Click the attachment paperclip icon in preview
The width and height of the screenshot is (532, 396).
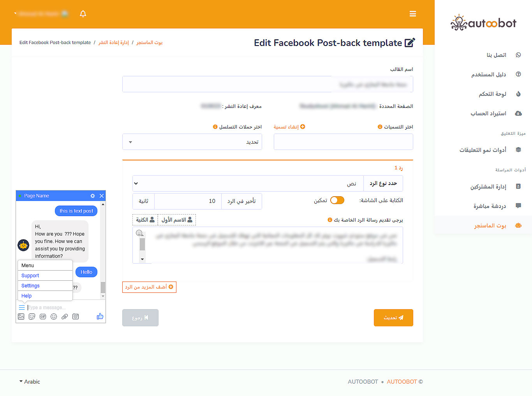point(65,317)
